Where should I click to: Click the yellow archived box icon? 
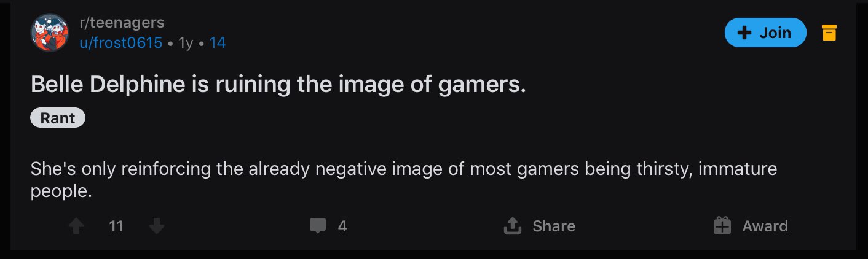point(829,33)
